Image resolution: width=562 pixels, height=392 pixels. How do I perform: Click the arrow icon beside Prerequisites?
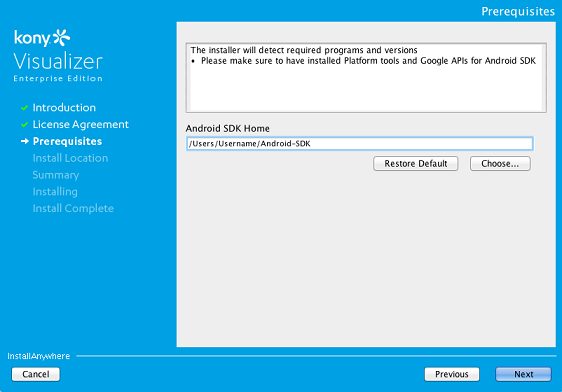click(24, 141)
